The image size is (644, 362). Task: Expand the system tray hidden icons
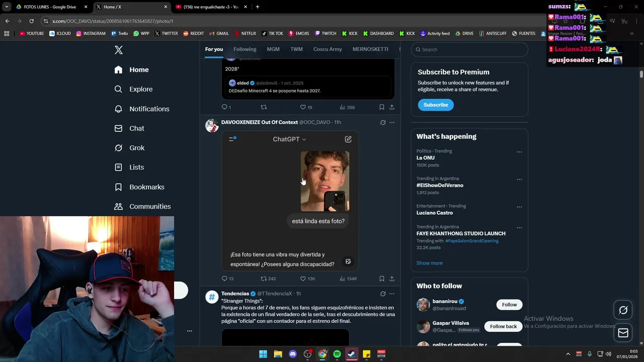tap(568, 354)
